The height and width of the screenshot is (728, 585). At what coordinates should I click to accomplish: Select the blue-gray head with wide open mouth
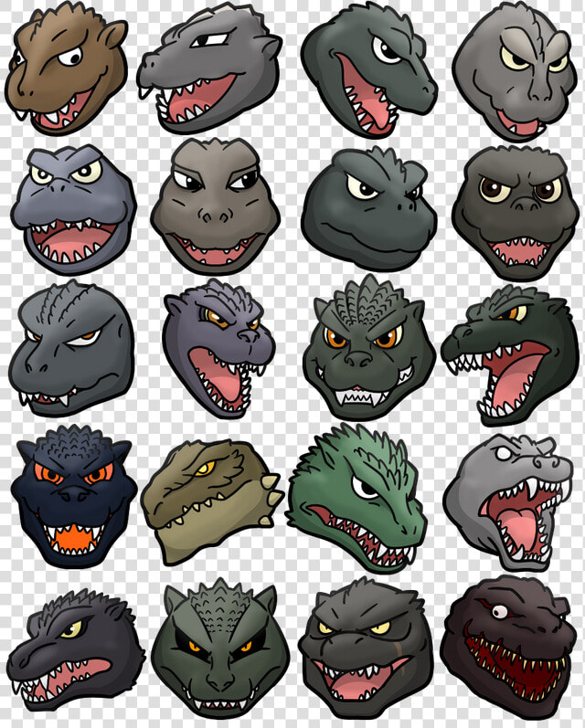(x=73, y=209)
